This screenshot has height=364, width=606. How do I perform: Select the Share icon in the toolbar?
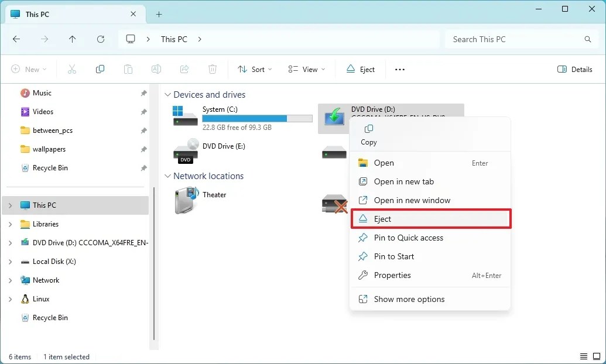(x=184, y=69)
